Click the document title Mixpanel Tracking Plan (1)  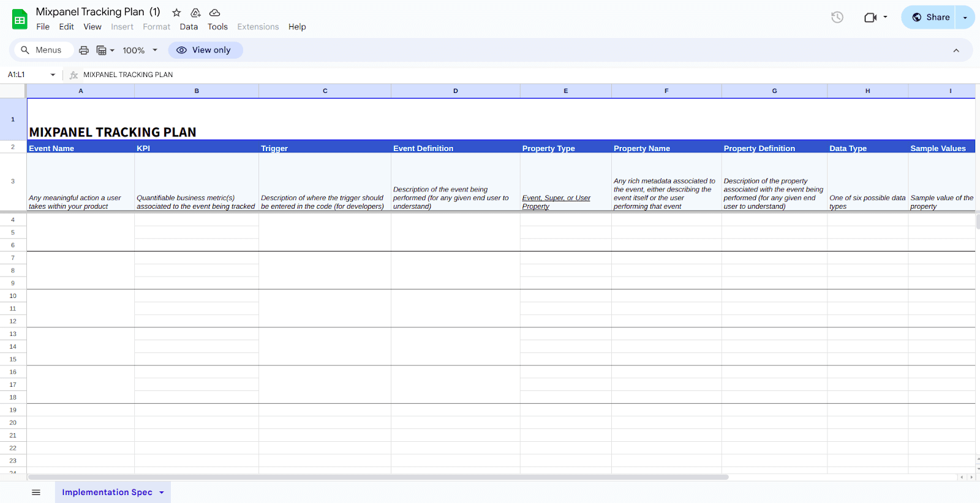[98, 12]
